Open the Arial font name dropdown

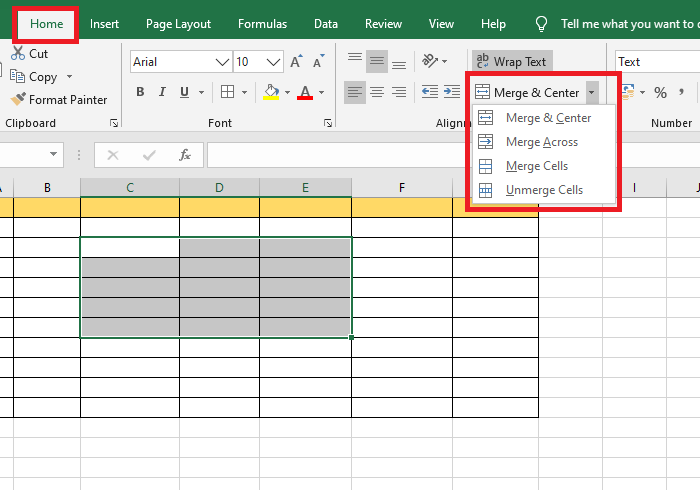point(223,62)
